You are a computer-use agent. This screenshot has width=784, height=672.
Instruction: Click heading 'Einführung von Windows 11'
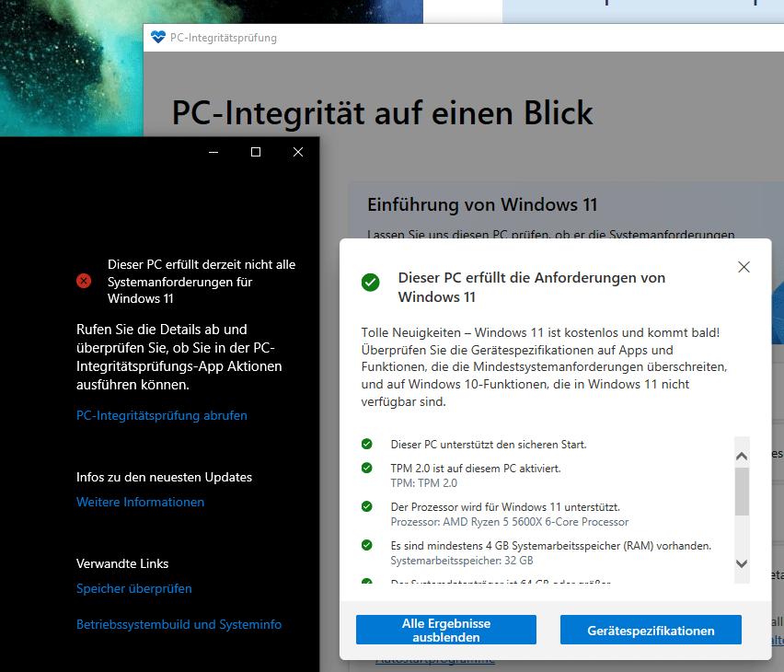tap(482, 204)
